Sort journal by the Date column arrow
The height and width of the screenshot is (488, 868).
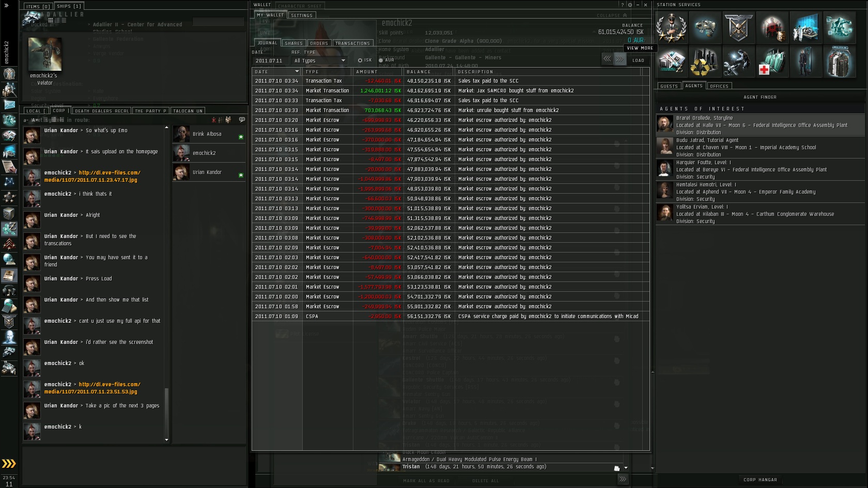click(x=297, y=72)
